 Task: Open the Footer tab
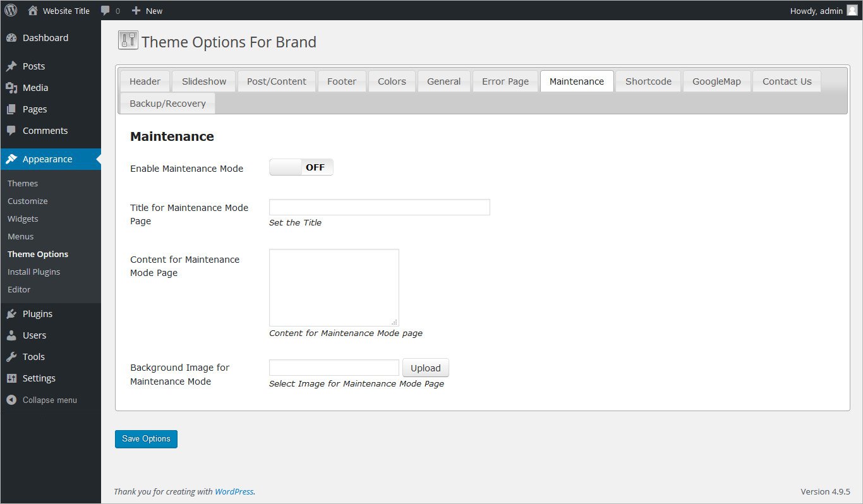(x=342, y=81)
